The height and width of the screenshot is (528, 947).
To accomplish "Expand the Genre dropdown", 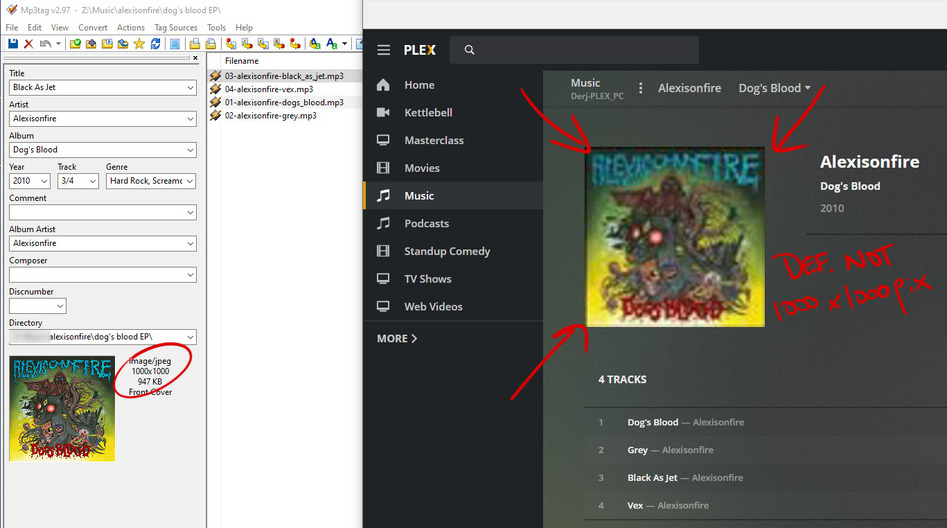I will 190,181.
